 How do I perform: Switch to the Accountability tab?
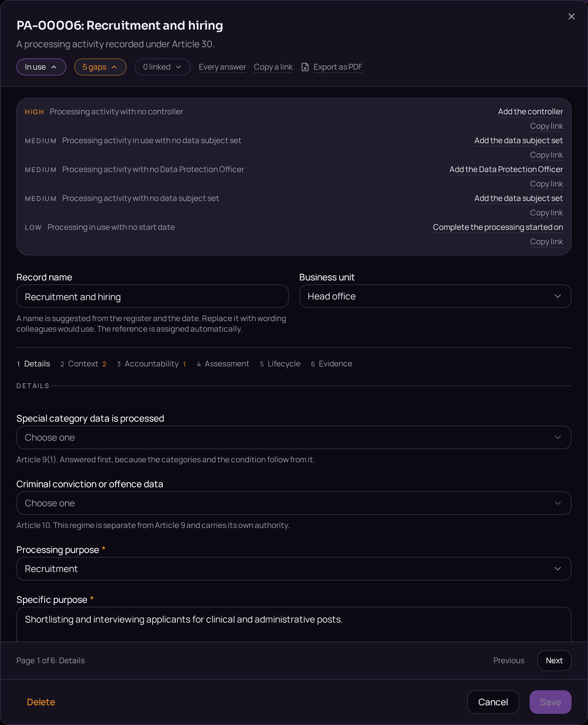(151, 364)
